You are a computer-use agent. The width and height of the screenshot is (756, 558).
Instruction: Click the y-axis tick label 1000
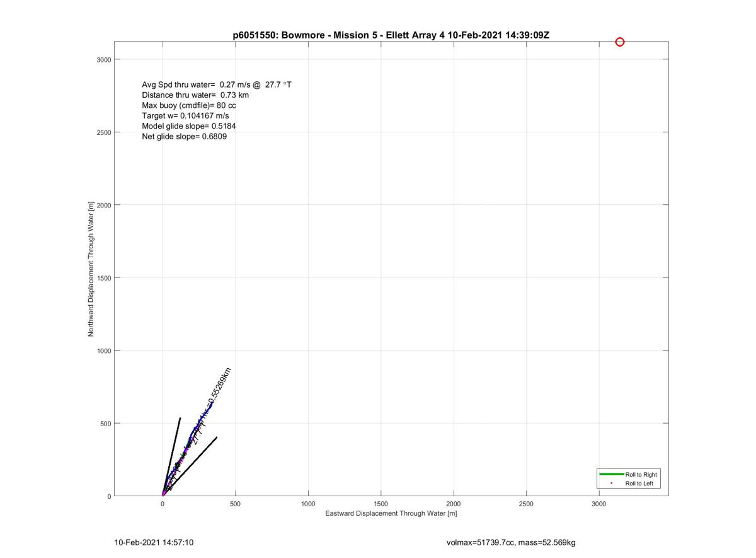pos(103,351)
